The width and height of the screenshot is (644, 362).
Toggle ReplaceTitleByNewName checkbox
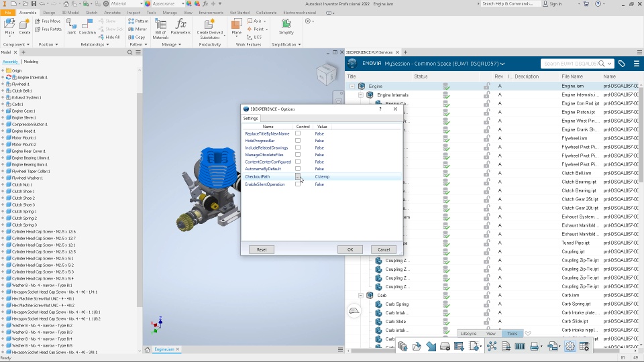[298, 133]
